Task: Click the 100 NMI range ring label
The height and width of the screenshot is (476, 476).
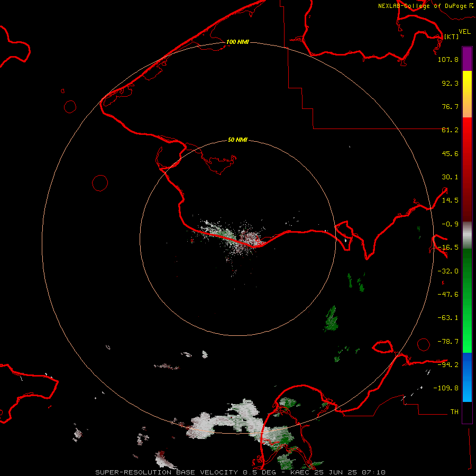Action: click(237, 42)
